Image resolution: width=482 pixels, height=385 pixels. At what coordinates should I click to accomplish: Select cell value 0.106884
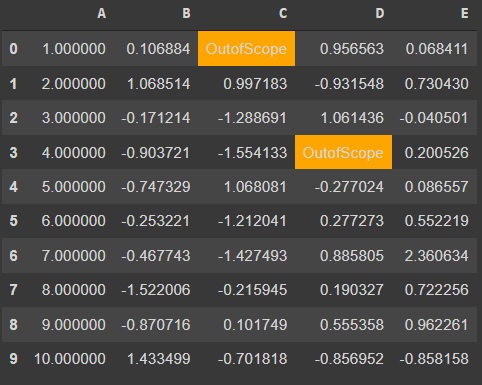click(158, 49)
